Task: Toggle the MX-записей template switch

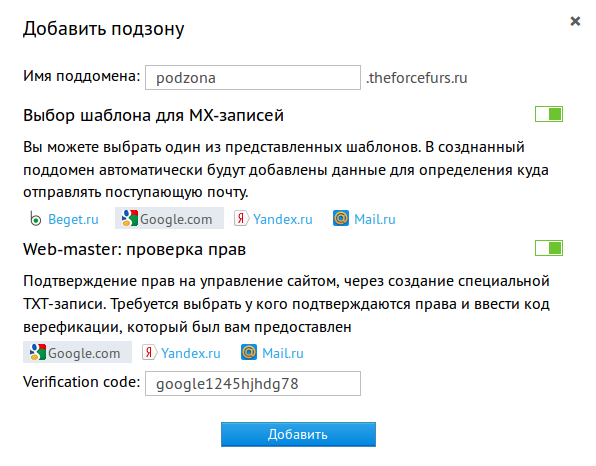Action: click(x=548, y=114)
